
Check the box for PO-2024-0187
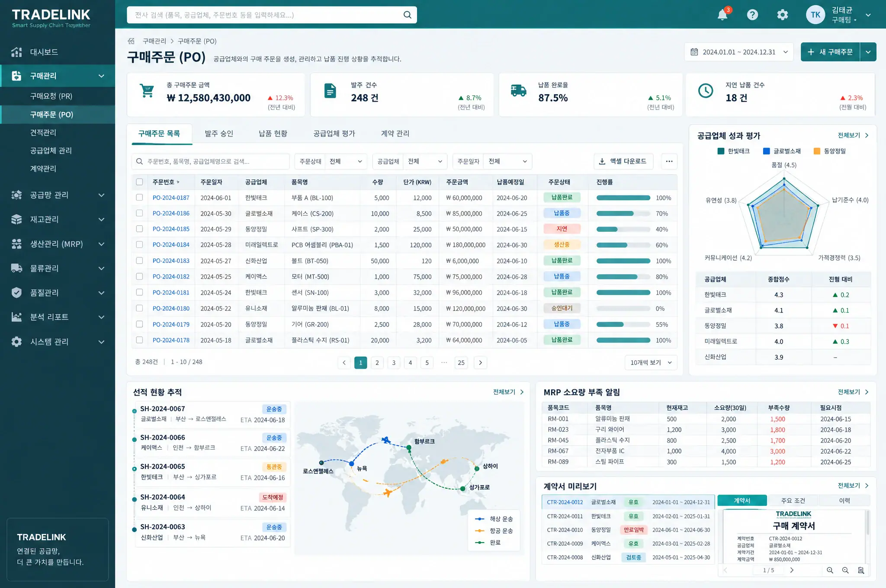tap(139, 198)
